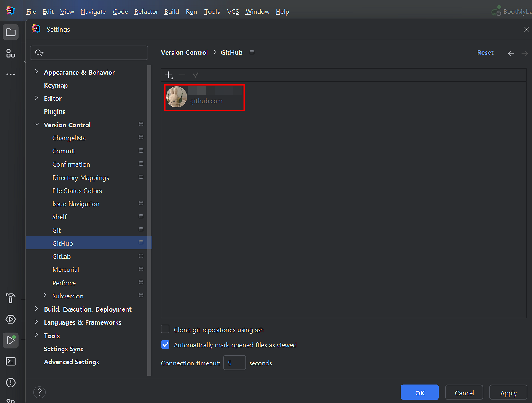Image resolution: width=532 pixels, height=403 pixels.
Task: Focus the settings search field
Action: [x=89, y=53]
